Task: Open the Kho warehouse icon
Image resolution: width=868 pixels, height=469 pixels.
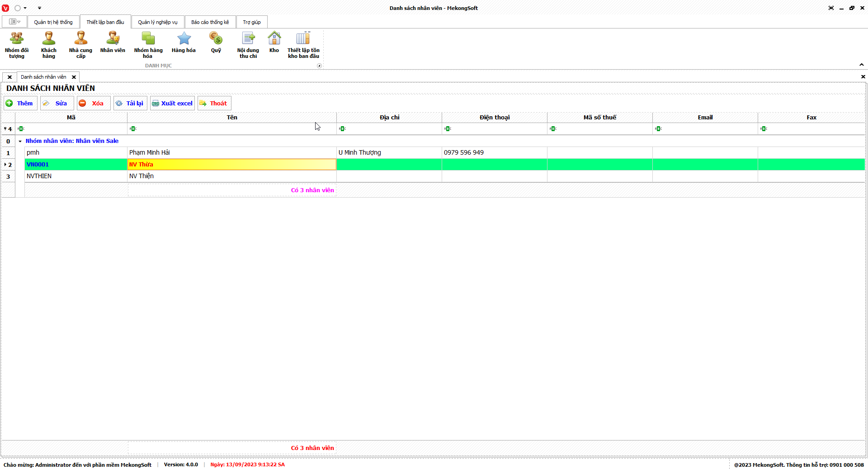Action: [x=274, y=43]
